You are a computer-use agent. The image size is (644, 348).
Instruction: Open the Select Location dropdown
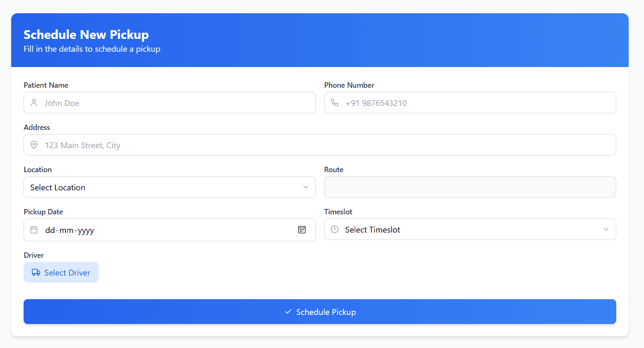170,187
